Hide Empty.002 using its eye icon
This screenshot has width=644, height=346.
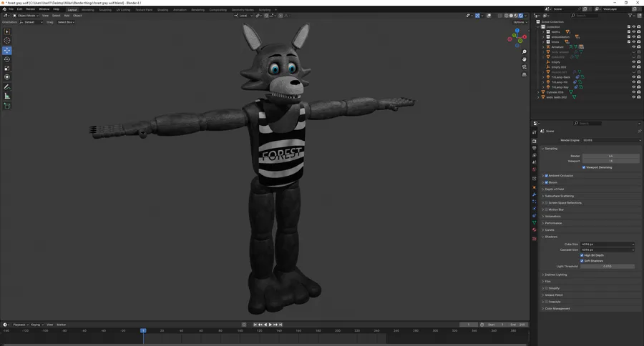[634, 67]
